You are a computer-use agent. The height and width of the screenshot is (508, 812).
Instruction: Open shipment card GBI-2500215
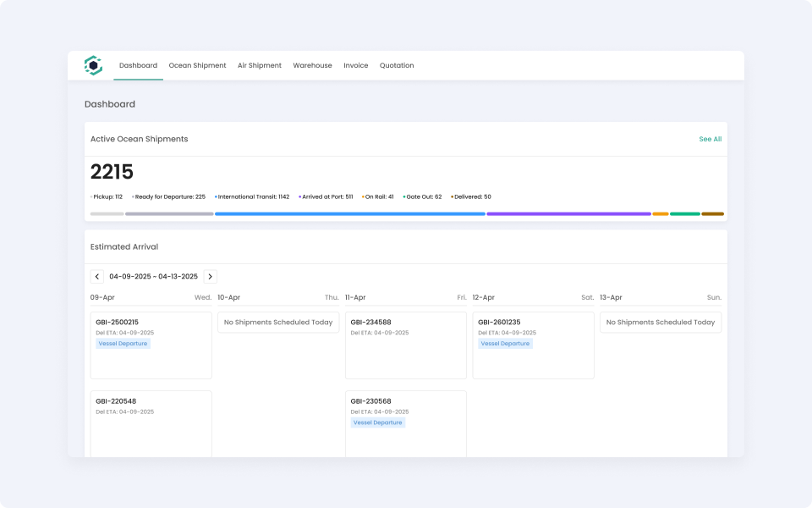151,345
